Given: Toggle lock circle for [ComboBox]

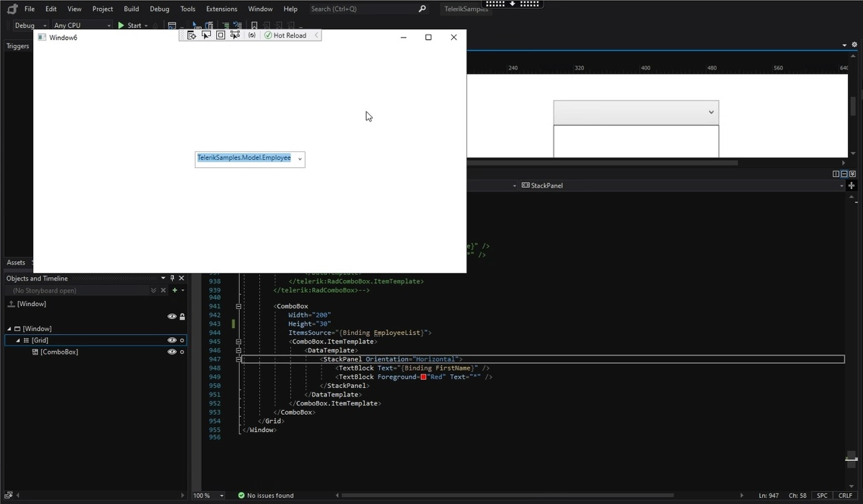Looking at the screenshot, I should pos(182,352).
